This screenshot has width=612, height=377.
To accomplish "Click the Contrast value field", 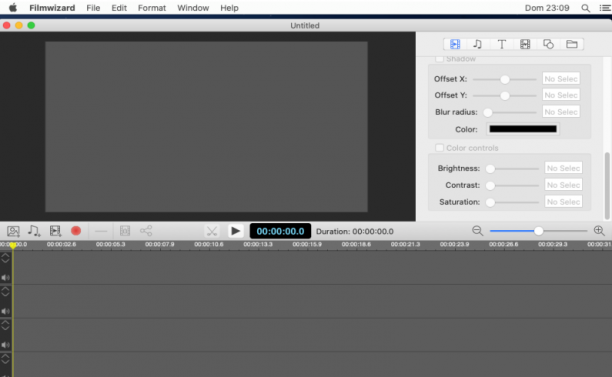I will 563,185.
